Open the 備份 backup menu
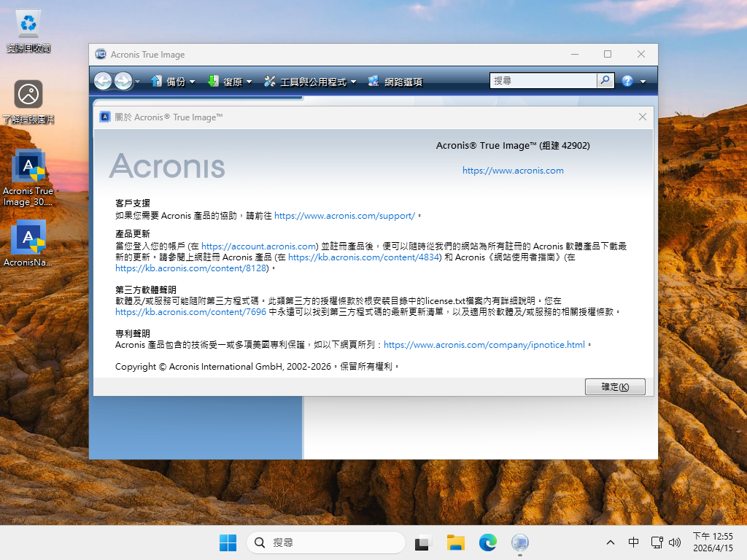Image resolution: width=747 pixels, height=560 pixels. coord(173,82)
